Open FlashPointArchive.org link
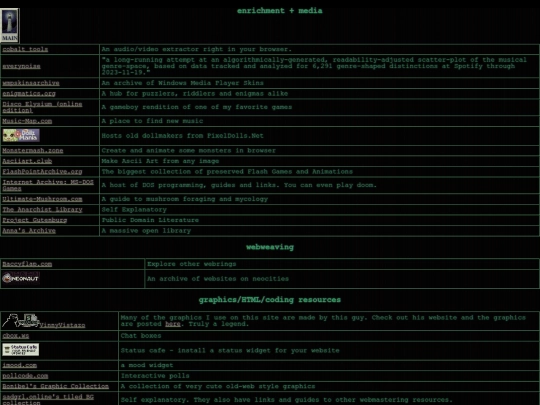 point(42,172)
